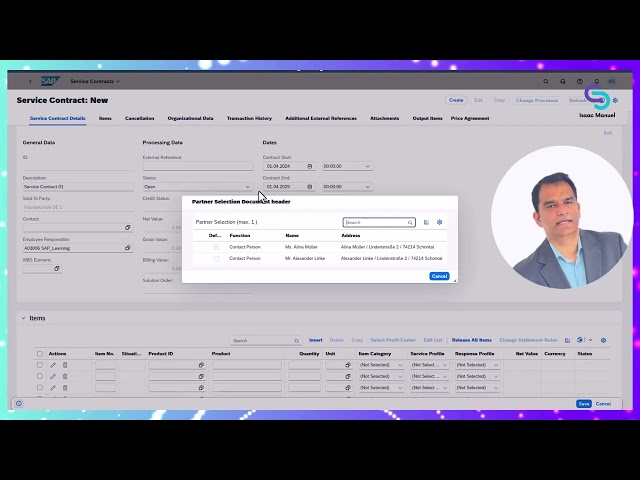The width and height of the screenshot is (640, 480).
Task: Open Service Contracts title dropdown in header
Action: click(95, 81)
